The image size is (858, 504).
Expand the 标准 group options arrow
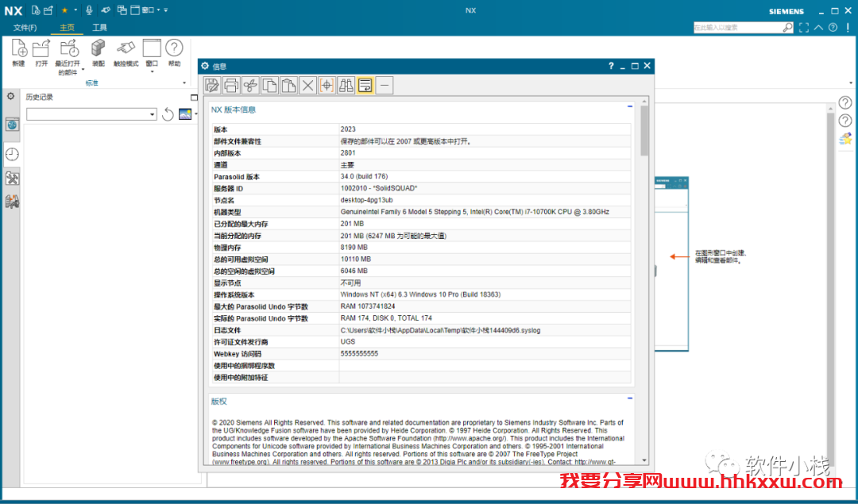[184, 83]
